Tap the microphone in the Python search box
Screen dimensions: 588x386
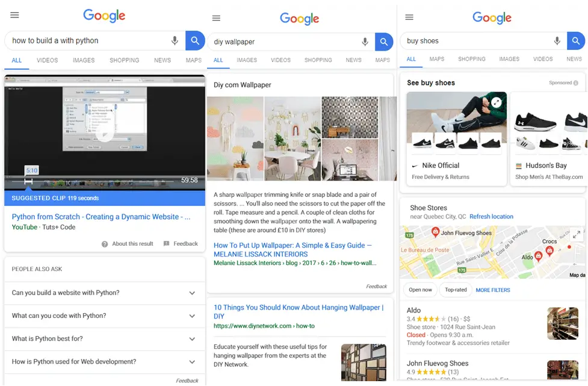coord(175,40)
